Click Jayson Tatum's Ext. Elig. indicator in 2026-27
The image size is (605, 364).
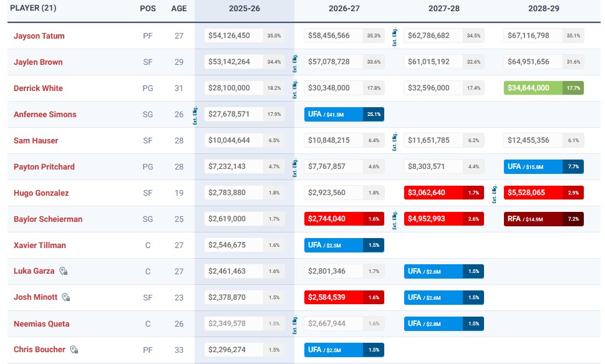point(396,36)
